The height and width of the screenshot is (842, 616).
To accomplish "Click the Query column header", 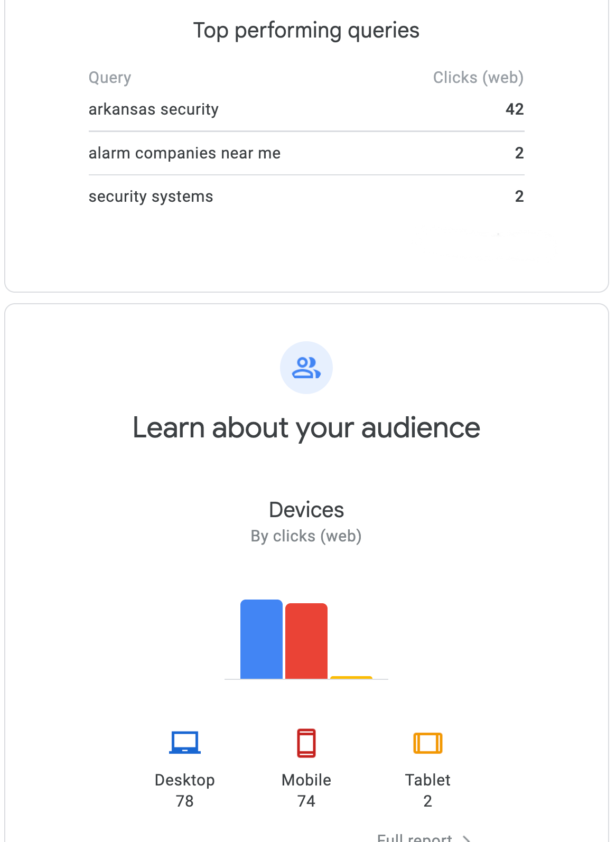I will coord(110,78).
